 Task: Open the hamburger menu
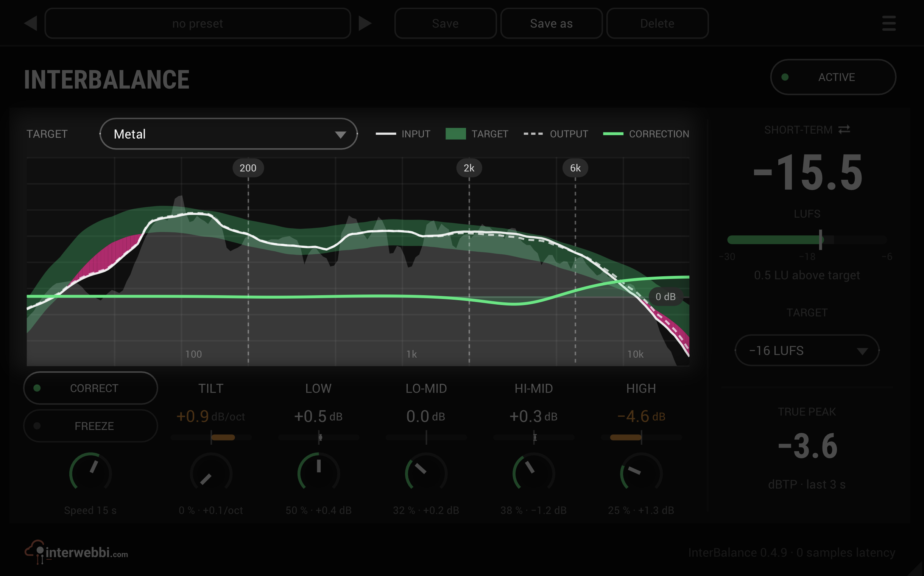[x=888, y=23]
